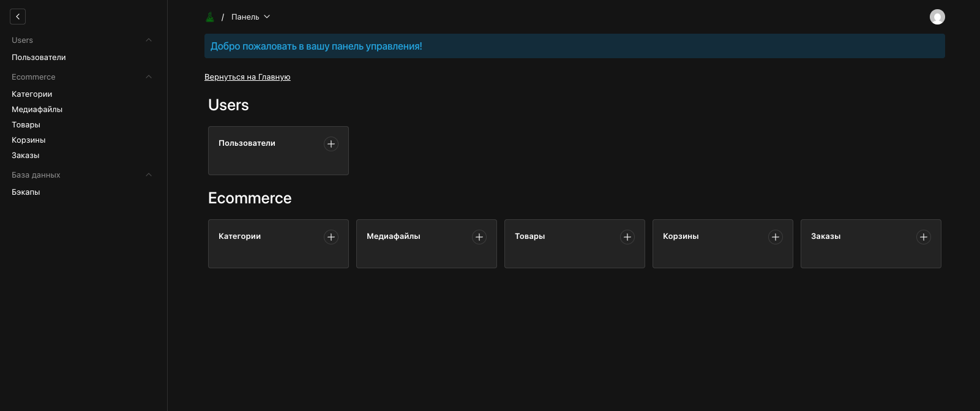Viewport: 980px width, 411px height.
Task: Click plus icon on Корзины card
Action: tap(776, 237)
